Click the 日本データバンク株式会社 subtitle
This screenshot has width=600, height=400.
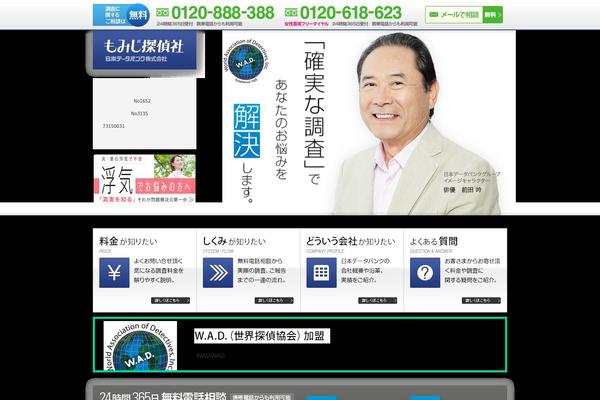(136, 59)
